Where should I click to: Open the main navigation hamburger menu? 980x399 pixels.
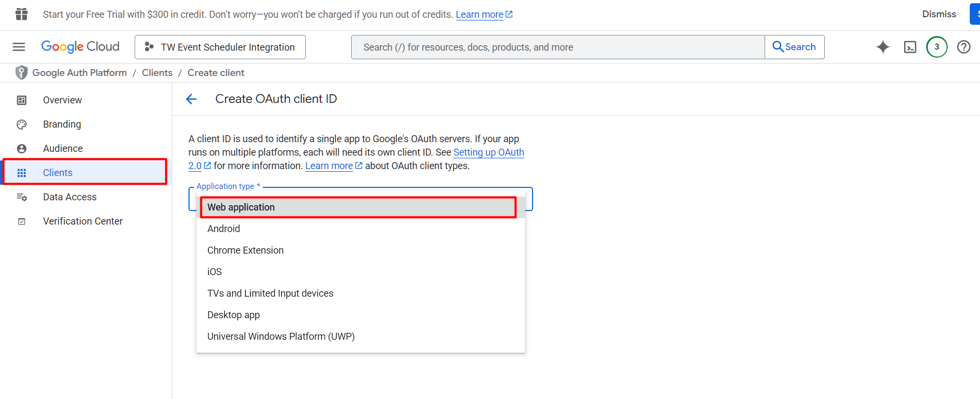(x=19, y=47)
